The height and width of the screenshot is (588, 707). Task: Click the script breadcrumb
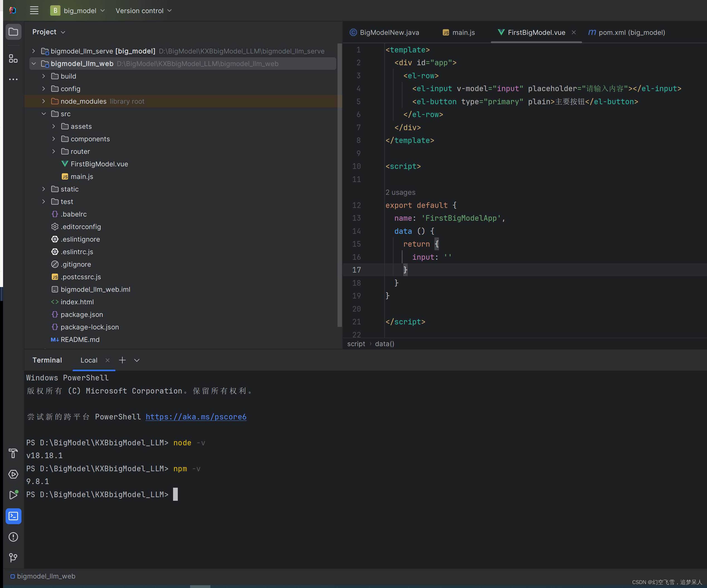[356, 344]
